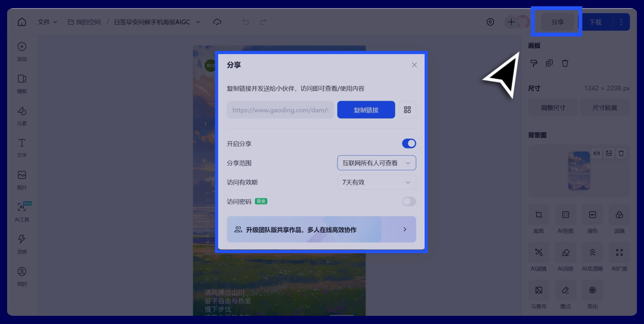Redo the last action

[263, 22]
